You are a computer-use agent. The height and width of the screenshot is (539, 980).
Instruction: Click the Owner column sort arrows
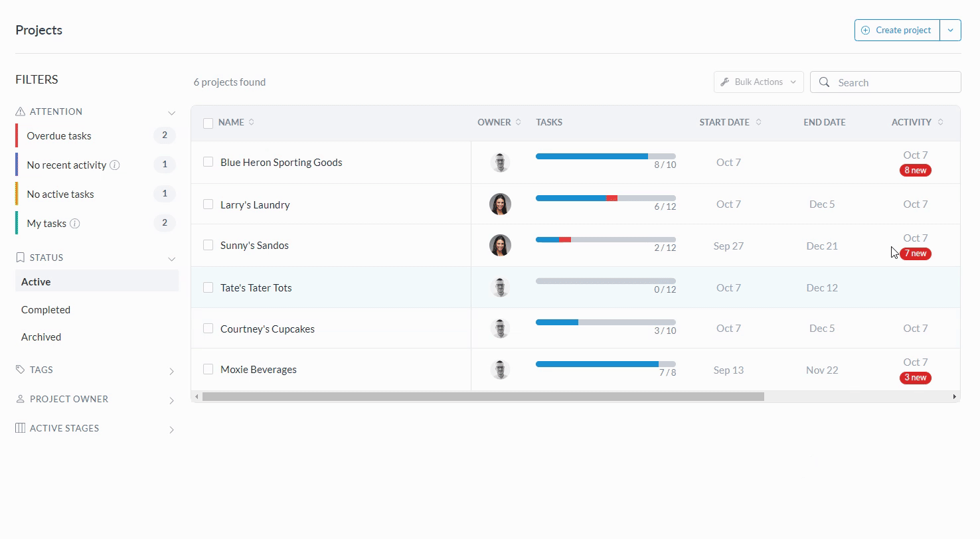519,122
